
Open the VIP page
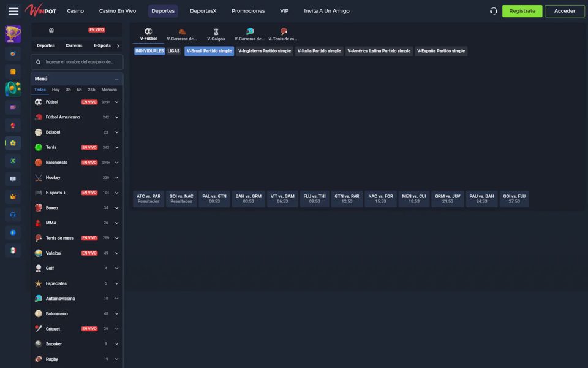tap(284, 11)
